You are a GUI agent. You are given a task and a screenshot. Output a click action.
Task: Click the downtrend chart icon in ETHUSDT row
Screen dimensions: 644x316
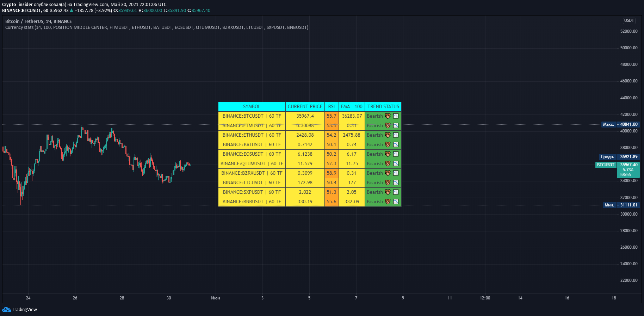396,135
